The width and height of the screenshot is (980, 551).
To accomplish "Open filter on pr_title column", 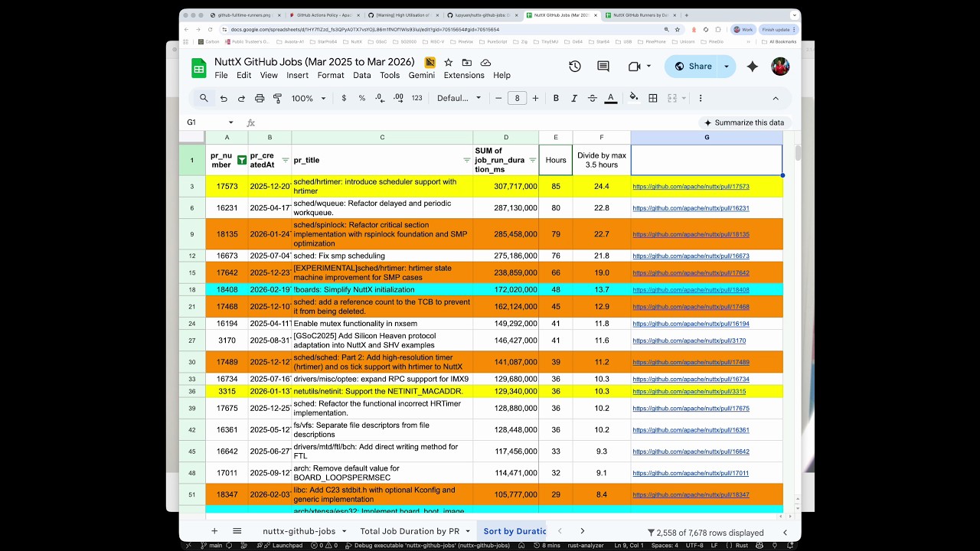I will (466, 160).
